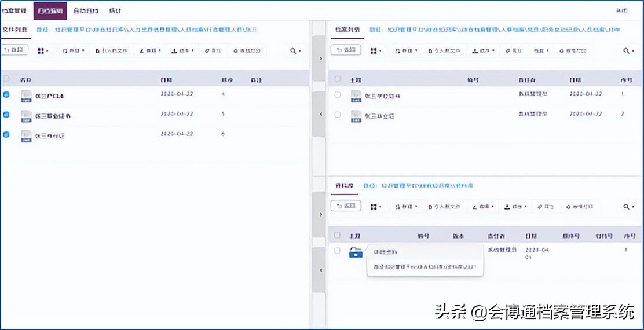Open the Sort dropdown in the file list toolbar
Screen dimensions: 644x330
pyautogui.click(x=183, y=51)
